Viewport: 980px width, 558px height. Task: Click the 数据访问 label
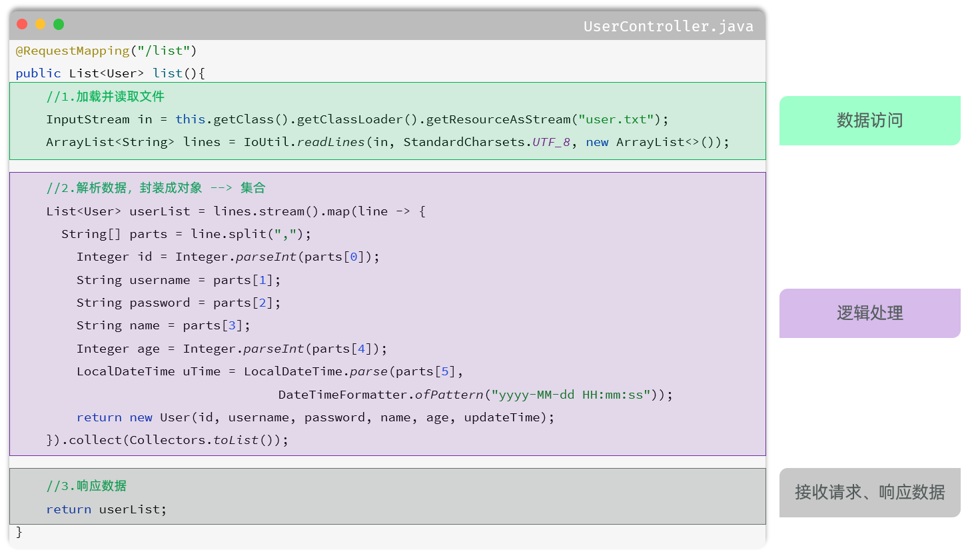pyautogui.click(x=869, y=121)
